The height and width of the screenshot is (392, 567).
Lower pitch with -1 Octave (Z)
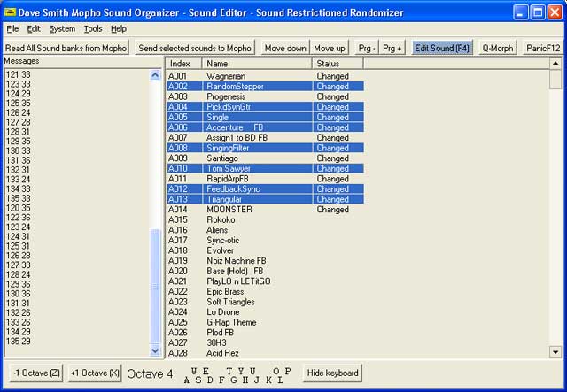click(36, 373)
